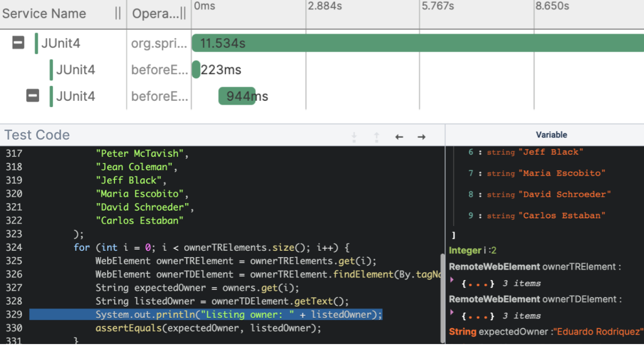Collapse the third JUnit4 span row

(33, 96)
